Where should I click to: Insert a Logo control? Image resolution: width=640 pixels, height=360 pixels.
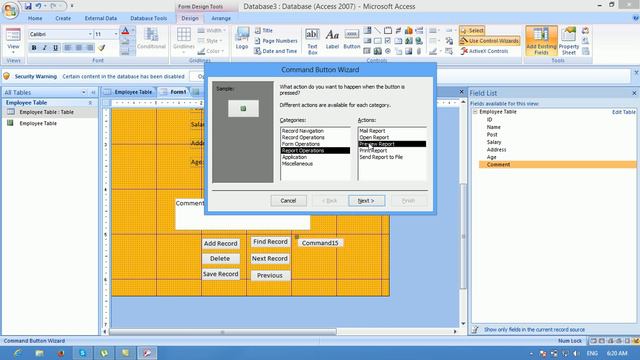tap(242, 39)
